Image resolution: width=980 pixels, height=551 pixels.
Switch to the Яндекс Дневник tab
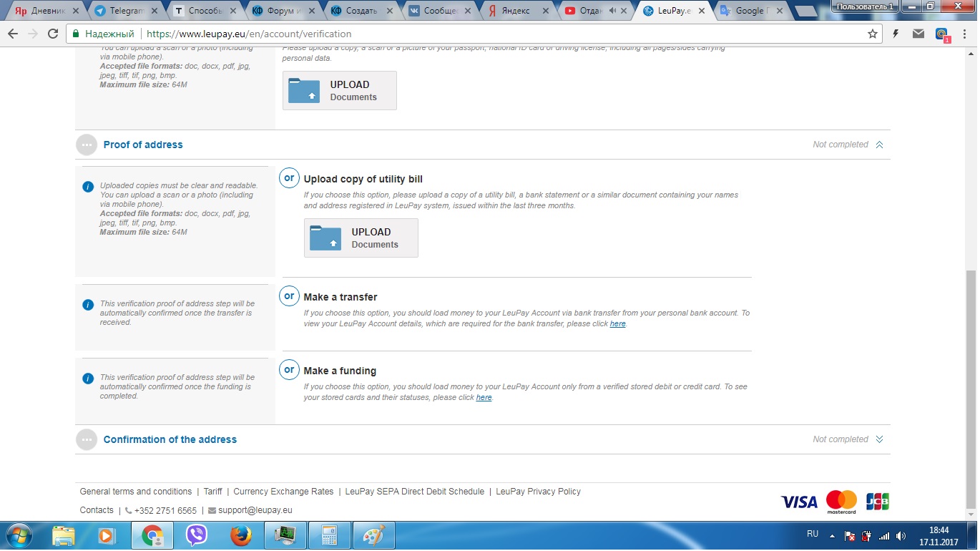click(41, 11)
